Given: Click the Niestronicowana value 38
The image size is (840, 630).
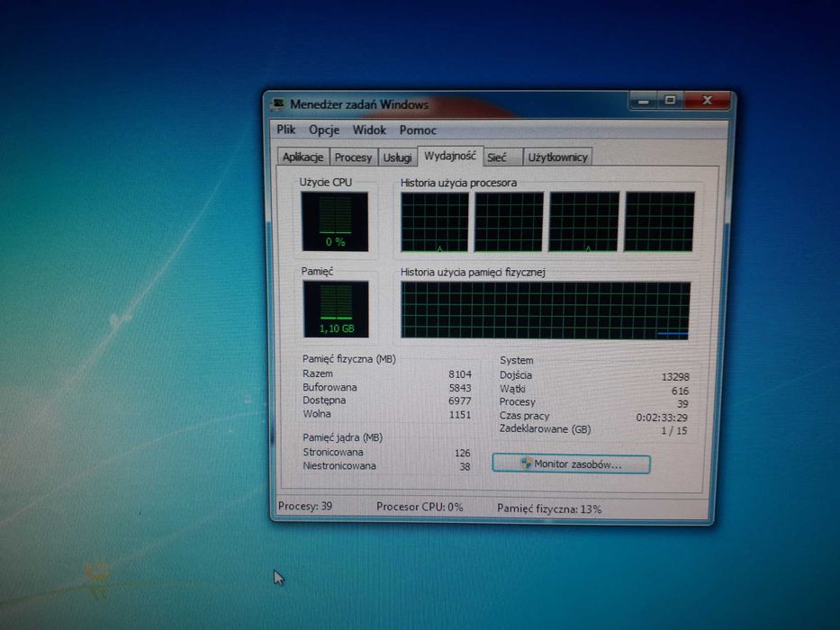Looking at the screenshot, I should [x=465, y=466].
